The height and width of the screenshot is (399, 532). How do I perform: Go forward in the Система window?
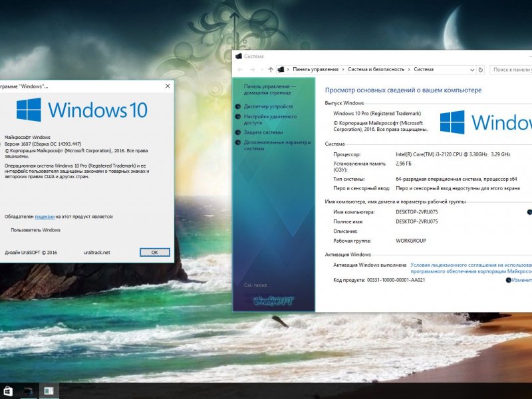tap(252, 70)
